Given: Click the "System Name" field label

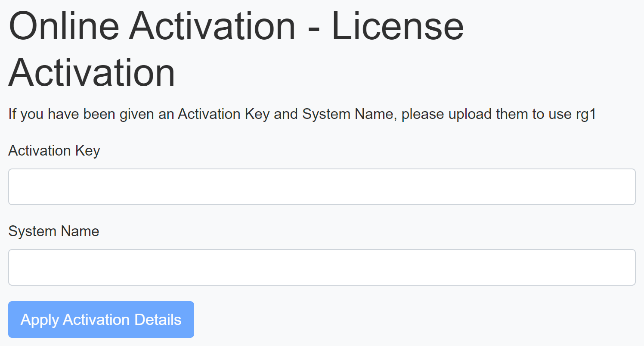Looking at the screenshot, I should click(x=54, y=231).
